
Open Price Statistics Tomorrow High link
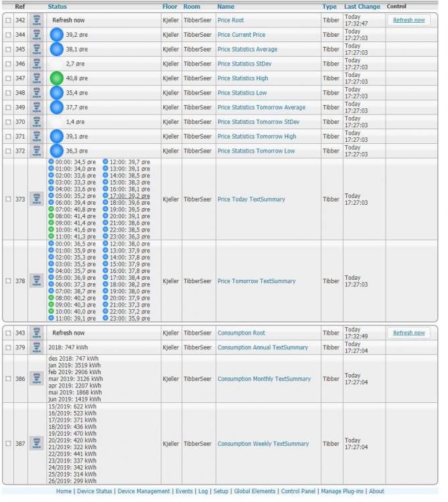(x=257, y=137)
